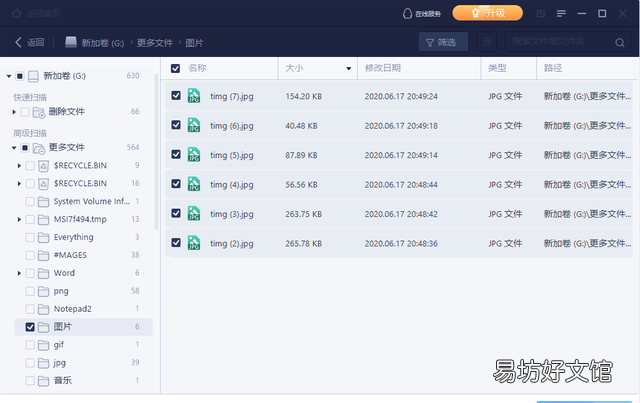Navigate to 新加卷 (G:) breadcrumb
Screen dimensions: 640x403
click(x=102, y=43)
